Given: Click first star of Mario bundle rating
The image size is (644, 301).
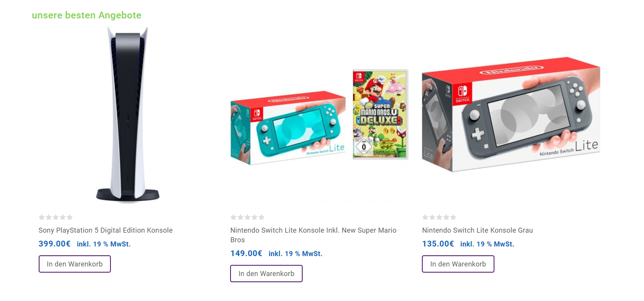Looking at the screenshot, I should (x=234, y=217).
